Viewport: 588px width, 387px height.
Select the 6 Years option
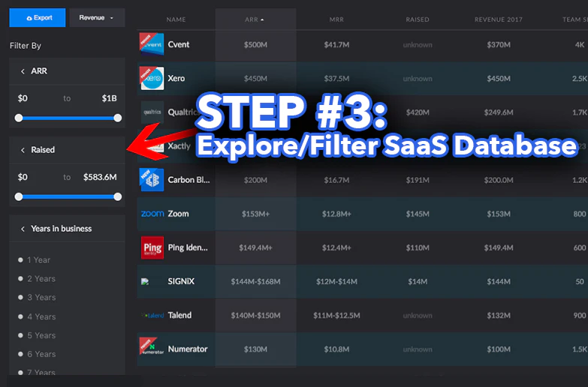pos(37,354)
